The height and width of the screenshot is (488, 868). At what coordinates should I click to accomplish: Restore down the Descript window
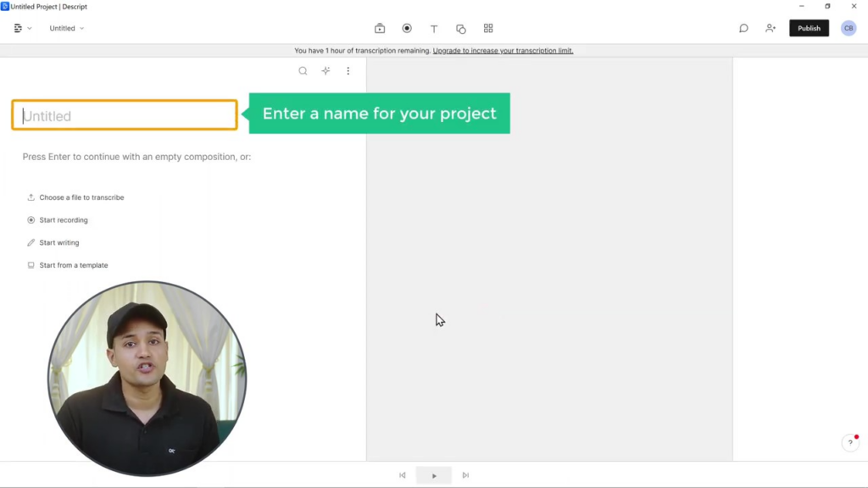827,6
